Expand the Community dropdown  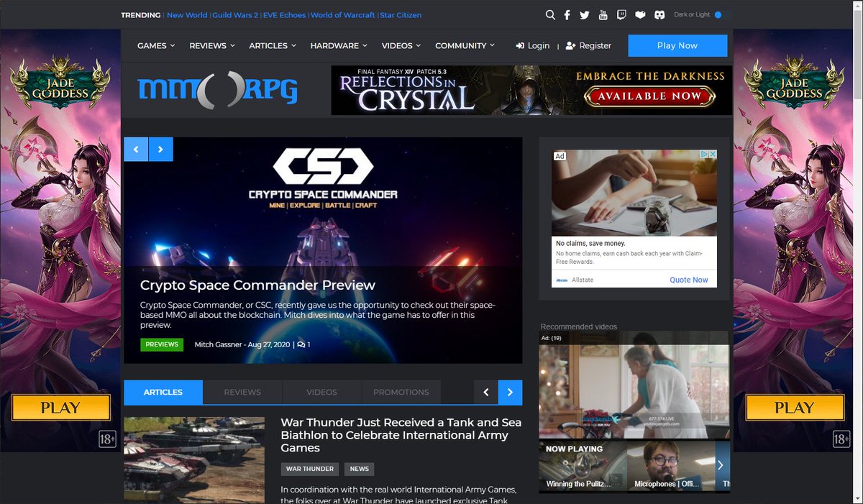tap(465, 45)
